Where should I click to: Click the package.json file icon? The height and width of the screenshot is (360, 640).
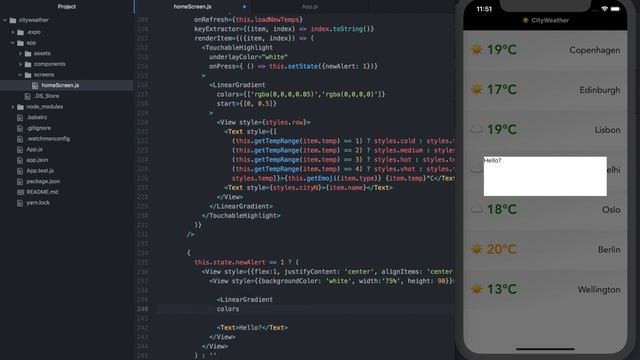[x=20, y=181]
